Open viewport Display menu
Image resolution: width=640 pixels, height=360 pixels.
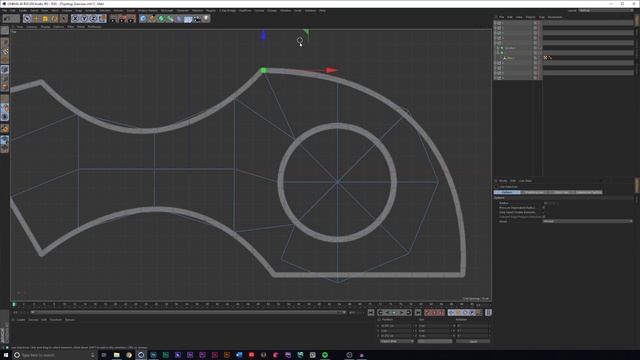(45, 27)
